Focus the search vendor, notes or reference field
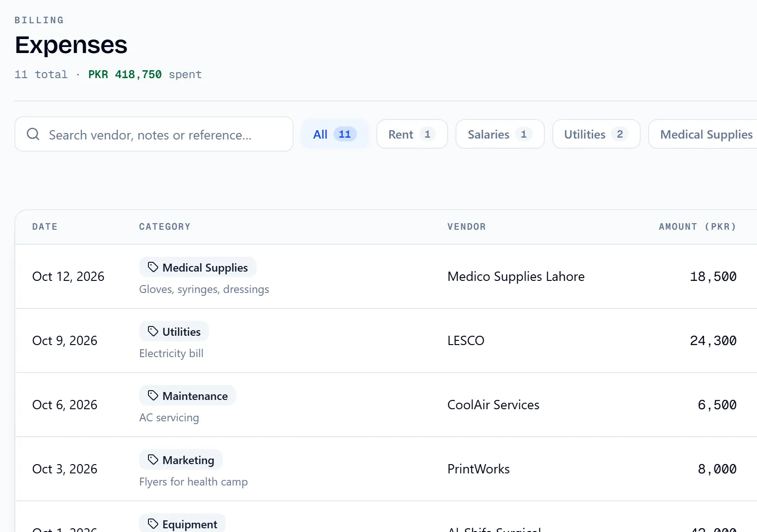This screenshot has width=757, height=532. tap(154, 134)
